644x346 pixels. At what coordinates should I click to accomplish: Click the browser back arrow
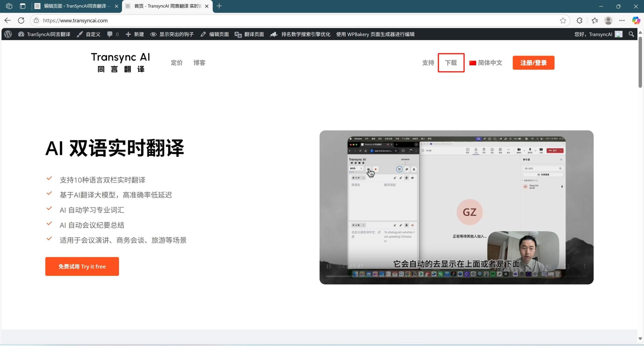pos(8,20)
